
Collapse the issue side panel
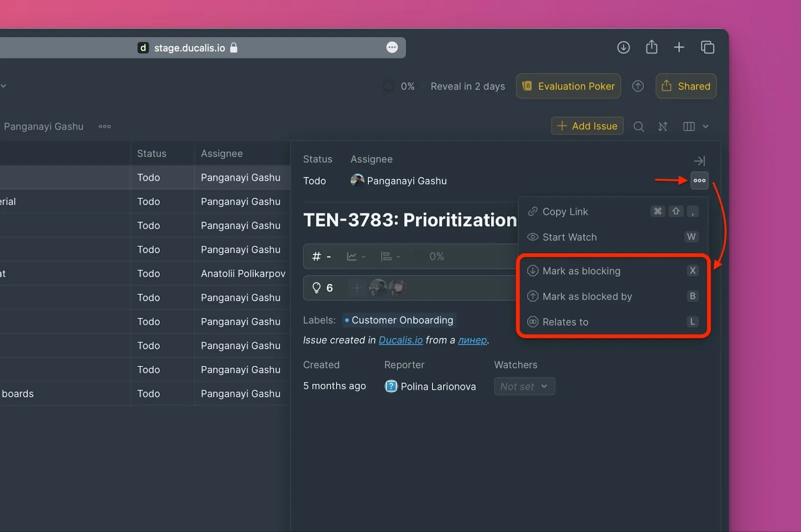(699, 161)
